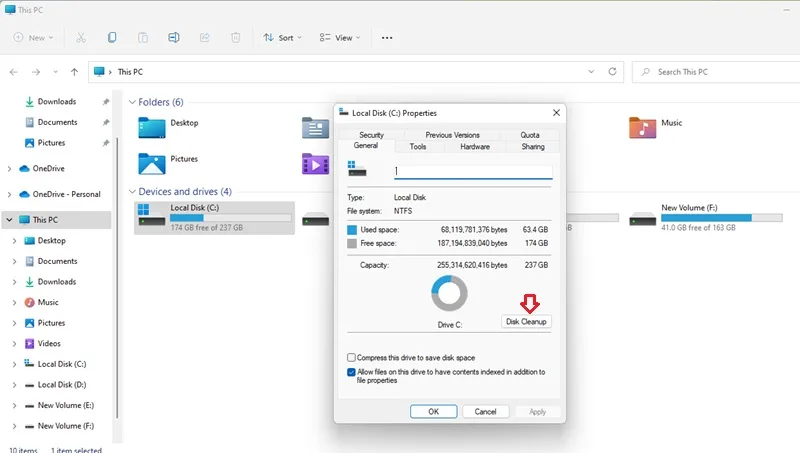Image resolution: width=800 pixels, height=453 pixels.
Task: Click the Rename icon in toolbar
Action: (173, 37)
